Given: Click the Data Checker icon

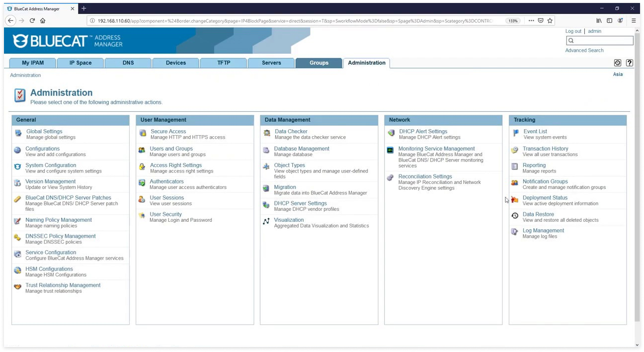Looking at the screenshot, I should 267,133.
